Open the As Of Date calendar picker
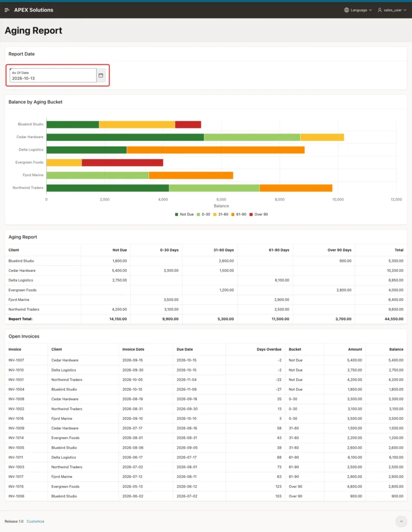 [x=101, y=75]
